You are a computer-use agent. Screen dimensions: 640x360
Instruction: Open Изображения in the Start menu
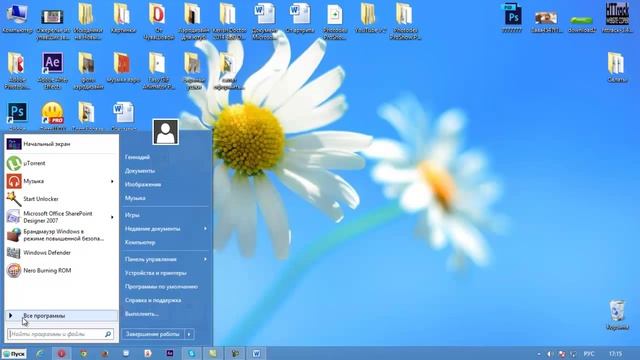point(143,184)
